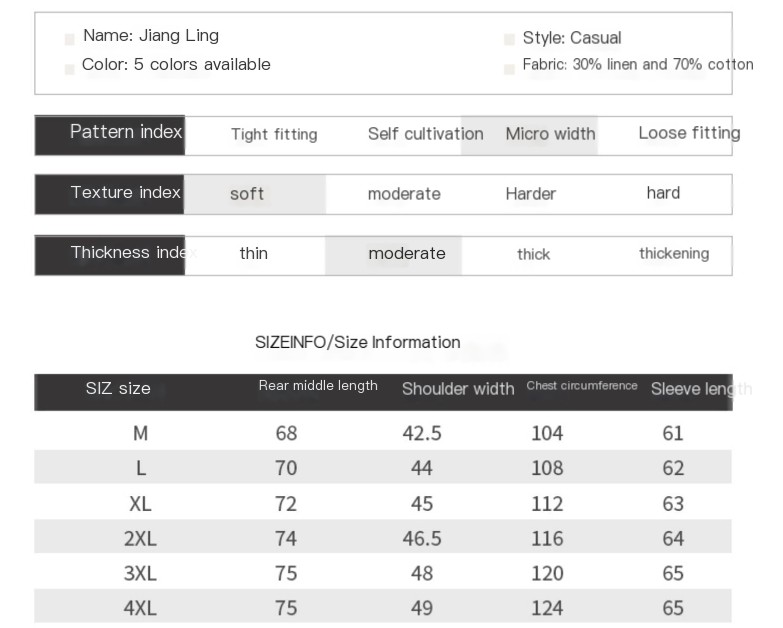
Task: Click the square bullet beside Style: Casual
Action: click(509, 40)
